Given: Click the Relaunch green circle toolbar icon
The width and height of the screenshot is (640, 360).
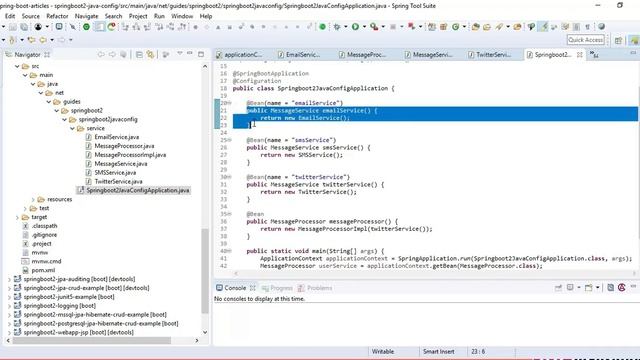Looking at the screenshot, I should pos(86,27).
